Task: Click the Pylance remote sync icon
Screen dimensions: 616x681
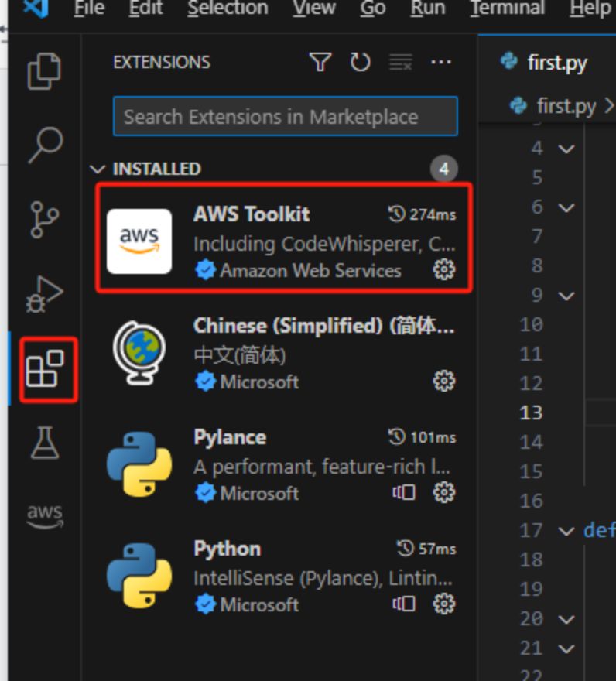Action: pyautogui.click(x=404, y=492)
